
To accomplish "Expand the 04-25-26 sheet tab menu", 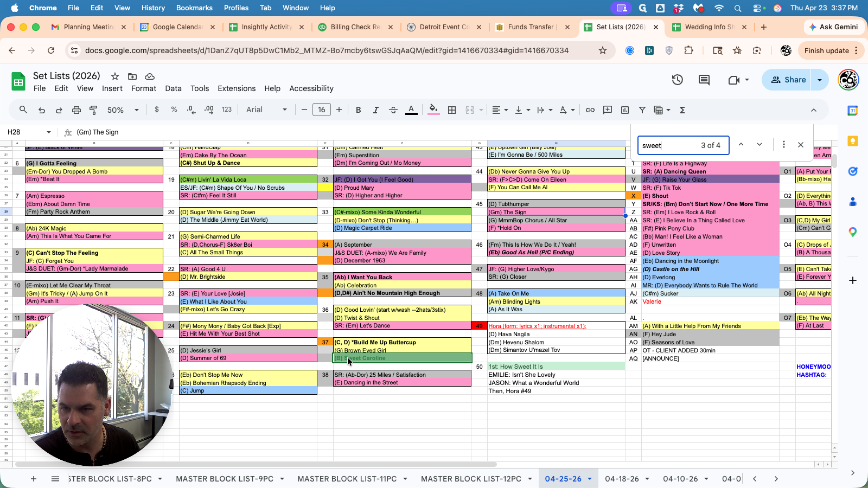I will coord(590,479).
